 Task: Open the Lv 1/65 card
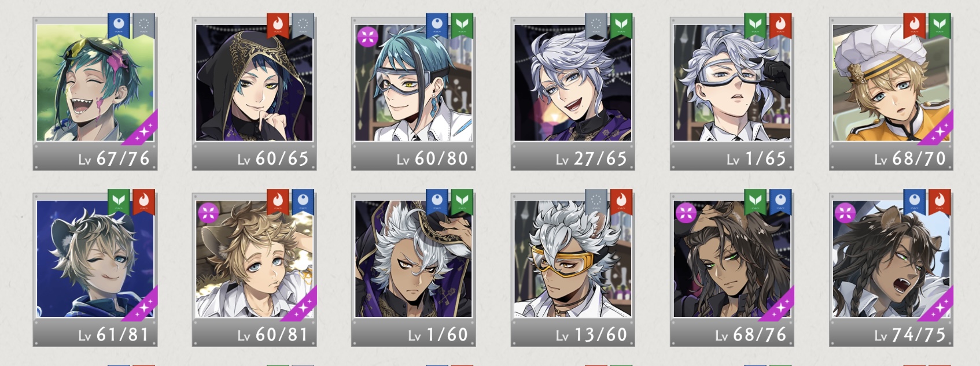pos(732,94)
